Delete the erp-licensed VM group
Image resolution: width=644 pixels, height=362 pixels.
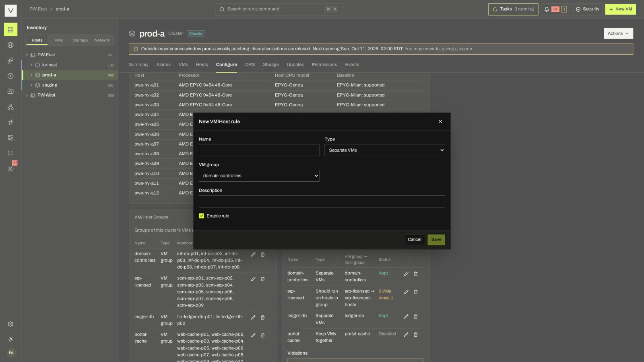tap(262, 279)
